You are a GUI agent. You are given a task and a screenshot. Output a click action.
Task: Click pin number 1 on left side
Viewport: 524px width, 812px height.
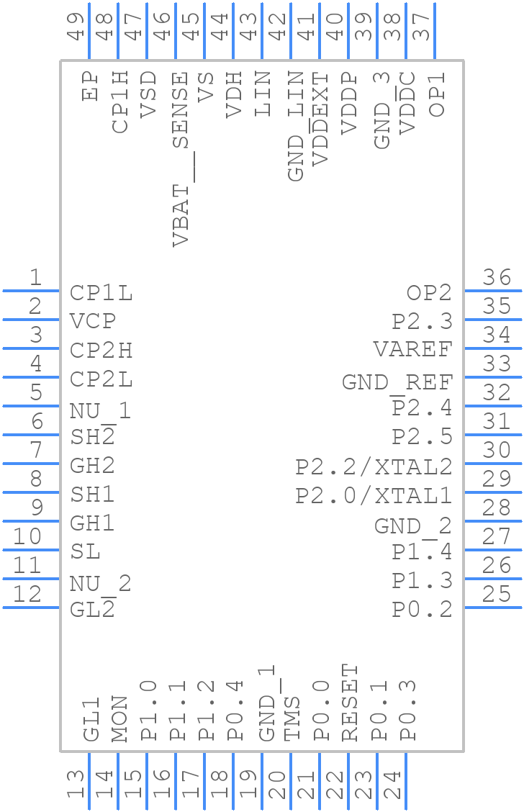35,278
